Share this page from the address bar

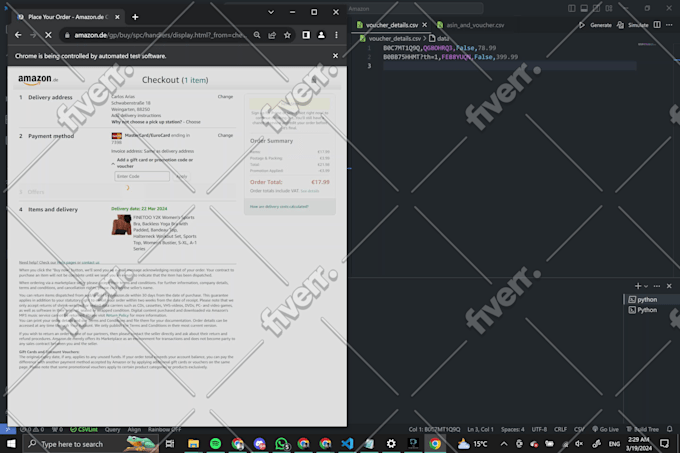click(x=272, y=35)
